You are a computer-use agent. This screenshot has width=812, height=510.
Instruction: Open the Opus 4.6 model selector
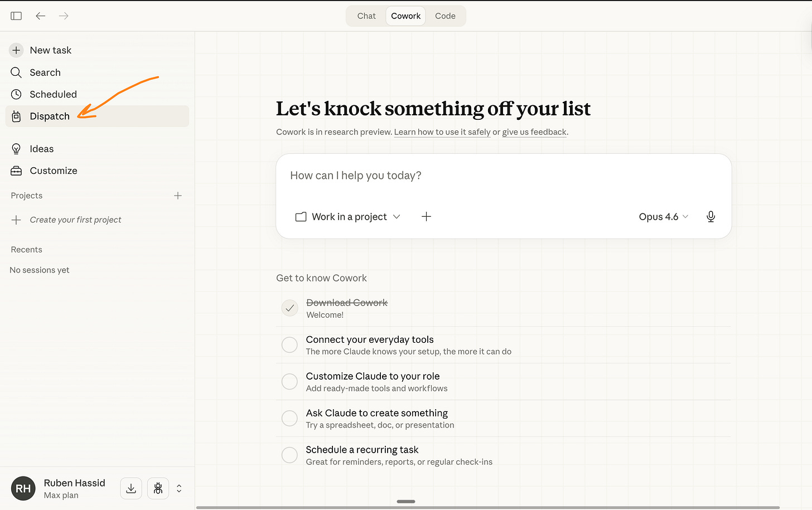coord(664,217)
